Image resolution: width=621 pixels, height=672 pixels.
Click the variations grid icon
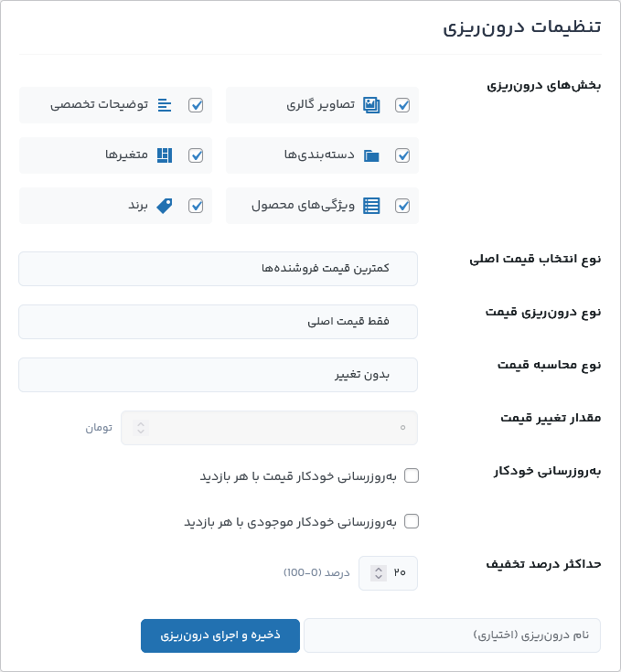(x=165, y=155)
